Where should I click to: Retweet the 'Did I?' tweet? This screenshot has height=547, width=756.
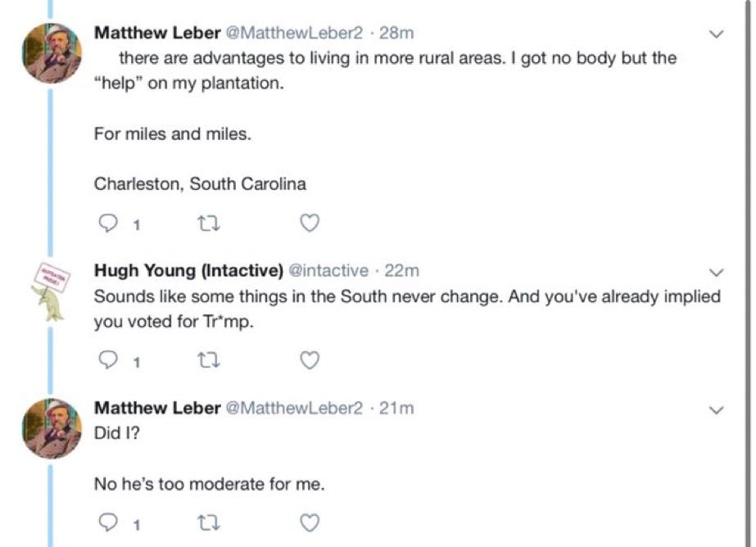[x=209, y=522]
